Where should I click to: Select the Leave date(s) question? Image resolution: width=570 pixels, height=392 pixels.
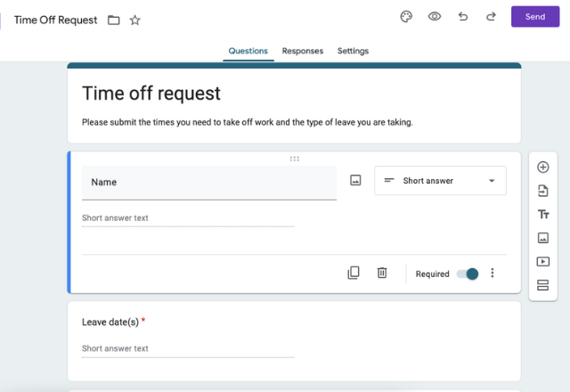point(294,341)
